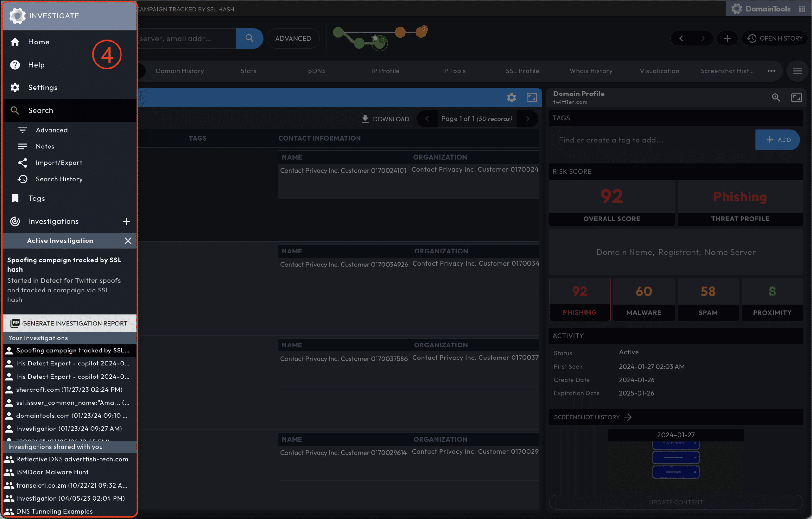Open Settings from the sidebar
812x519 pixels.
(43, 88)
